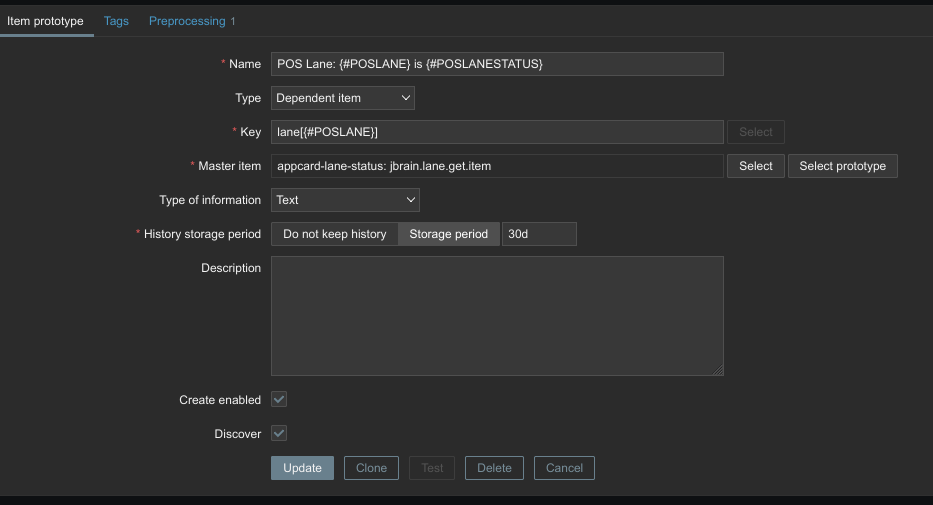Click the Name input field

click(496, 64)
